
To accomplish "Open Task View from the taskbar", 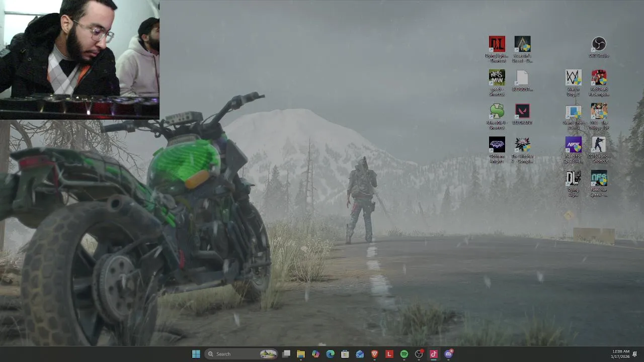I will click(x=286, y=354).
